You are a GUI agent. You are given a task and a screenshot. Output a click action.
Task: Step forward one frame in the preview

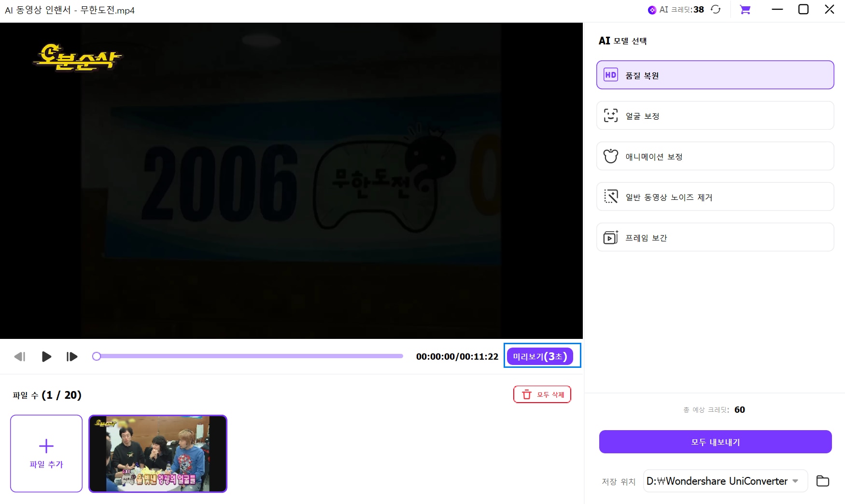pyautogui.click(x=71, y=356)
